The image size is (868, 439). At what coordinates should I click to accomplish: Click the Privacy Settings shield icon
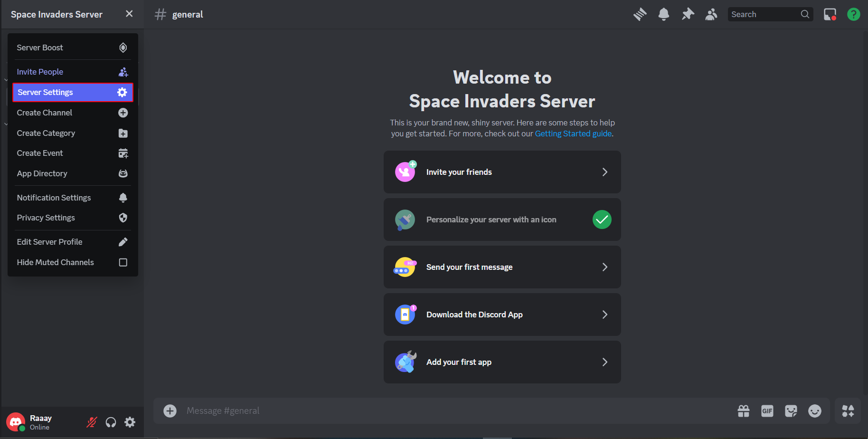click(123, 218)
